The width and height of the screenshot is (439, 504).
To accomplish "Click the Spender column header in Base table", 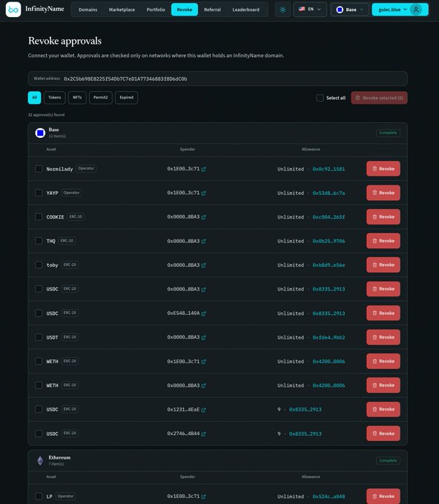I will pos(188,149).
